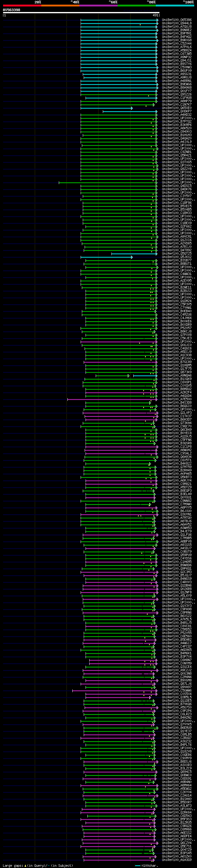Click the red 20% identity legend segment
This screenshot has width=197, height=868.
click(22, 6)
